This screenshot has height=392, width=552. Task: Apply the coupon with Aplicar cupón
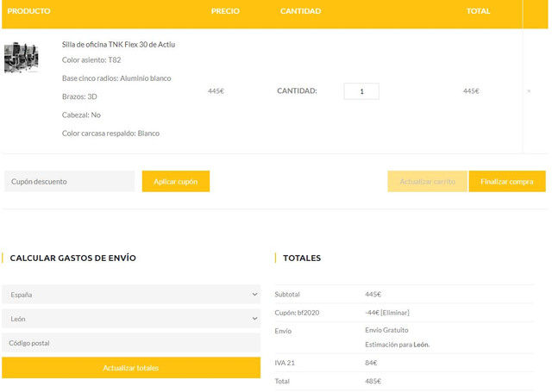click(x=176, y=182)
